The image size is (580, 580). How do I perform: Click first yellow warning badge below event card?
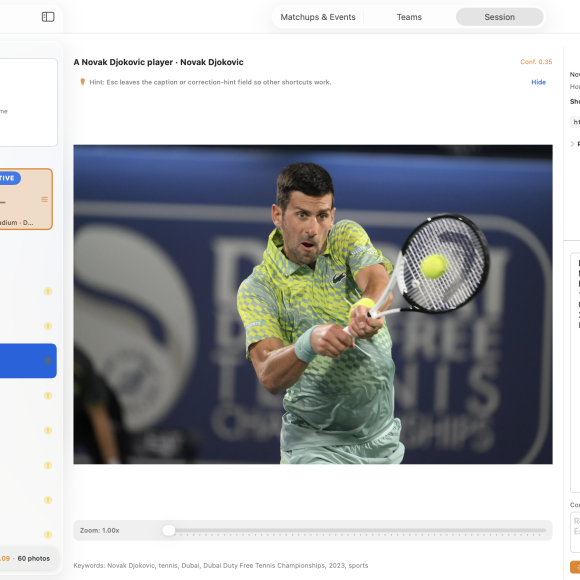point(48,291)
